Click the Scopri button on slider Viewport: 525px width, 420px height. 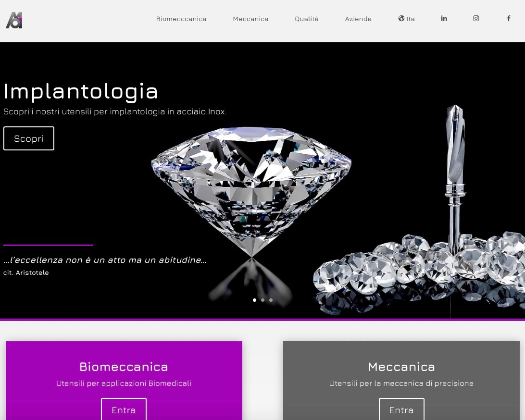29,138
